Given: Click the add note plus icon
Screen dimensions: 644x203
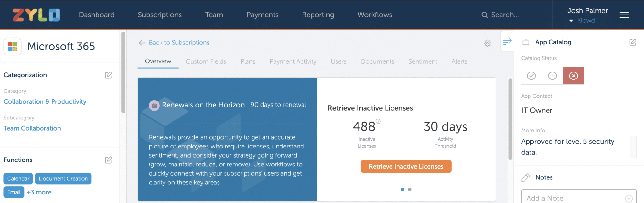Looking at the screenshot, I should coord(629,198).
